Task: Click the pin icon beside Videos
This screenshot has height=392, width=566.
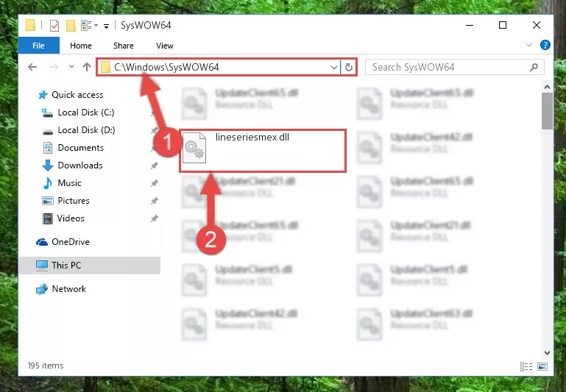Action: (154, 218)
